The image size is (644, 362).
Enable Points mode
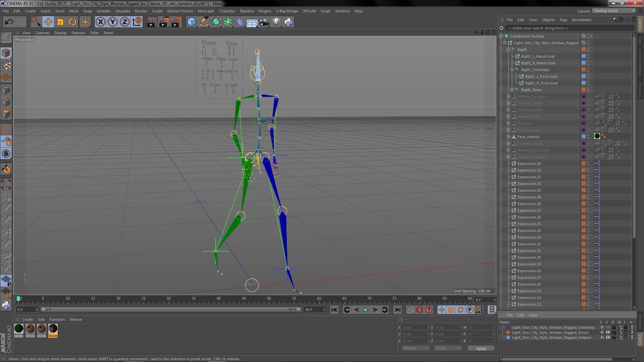click(6, 90)
